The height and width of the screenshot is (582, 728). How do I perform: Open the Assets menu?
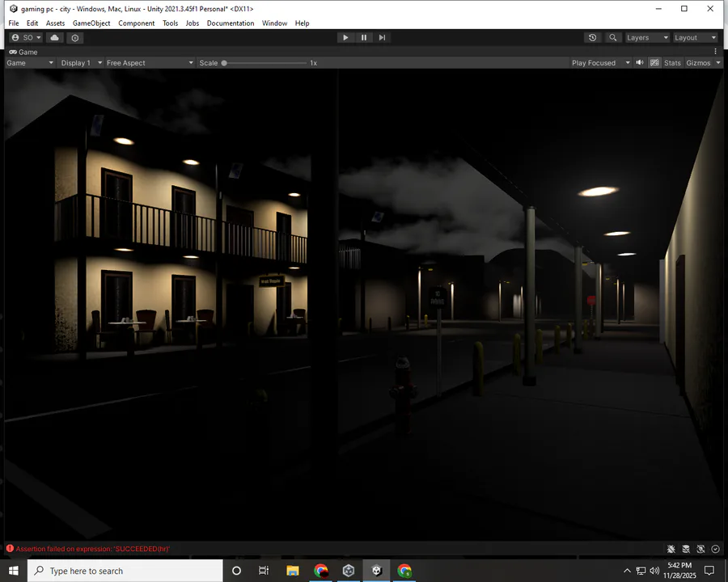click(x=55, y=23)
